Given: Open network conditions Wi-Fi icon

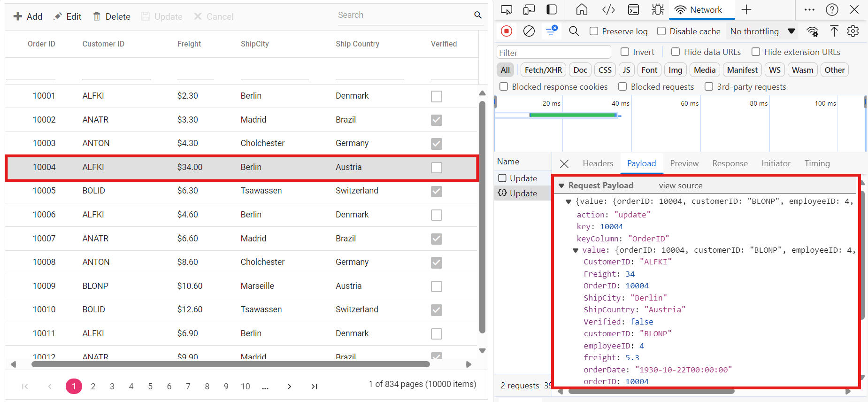Looking at the screenshot, I should (812, 31).
